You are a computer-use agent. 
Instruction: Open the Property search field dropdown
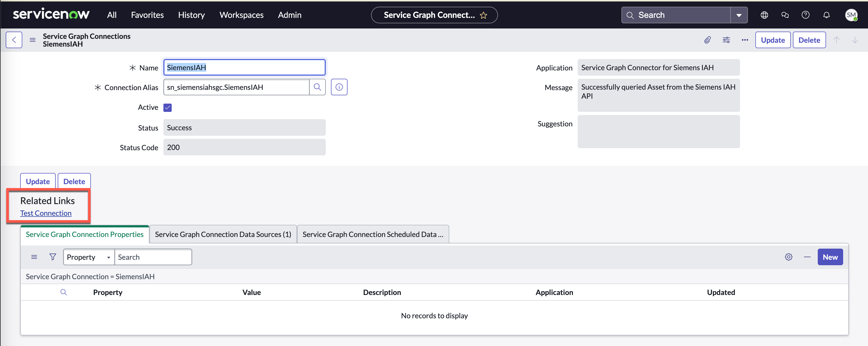[89, 257]
